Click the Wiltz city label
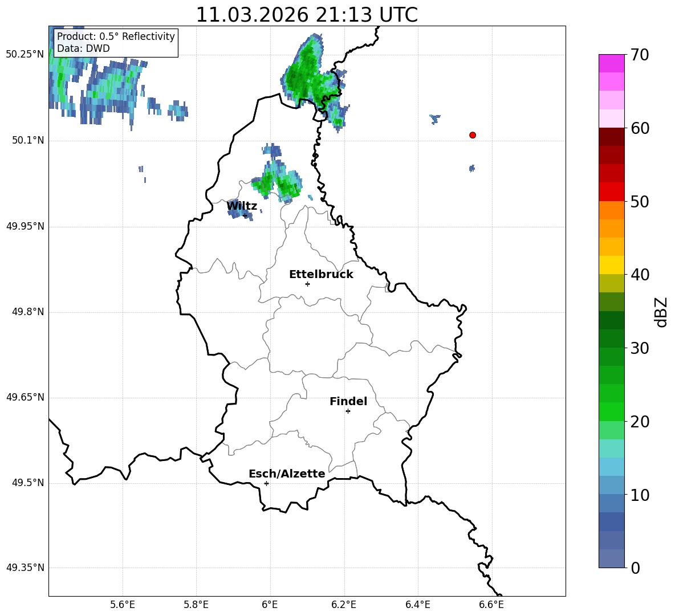The image size is (675, 616). [242, 206]
